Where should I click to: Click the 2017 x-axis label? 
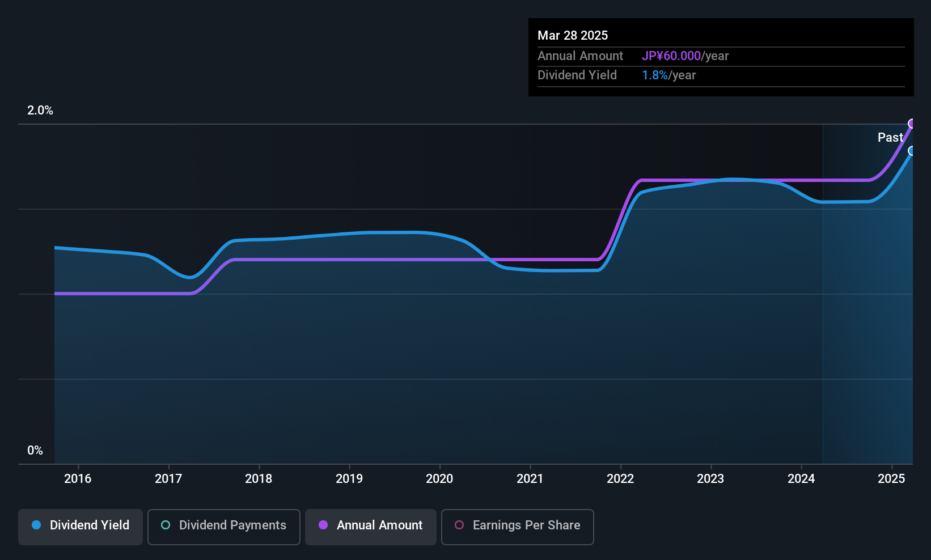[x=168, y=478]
